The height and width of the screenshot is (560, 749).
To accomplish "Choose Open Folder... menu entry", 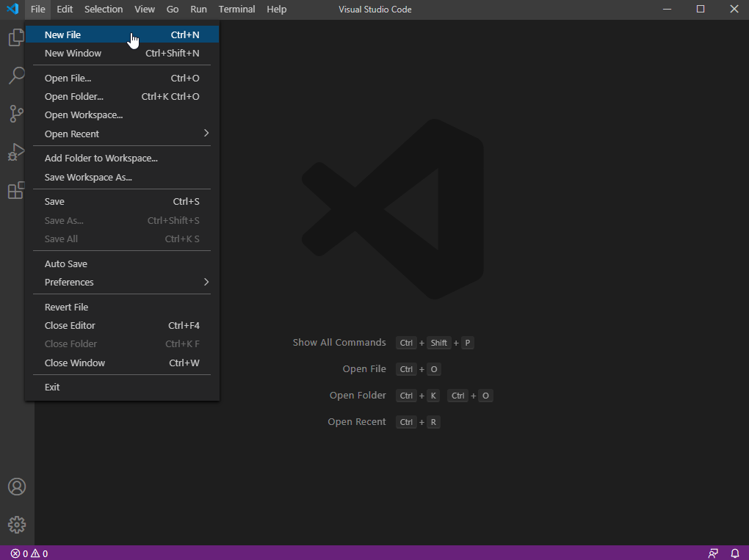I will click(74, 96).
